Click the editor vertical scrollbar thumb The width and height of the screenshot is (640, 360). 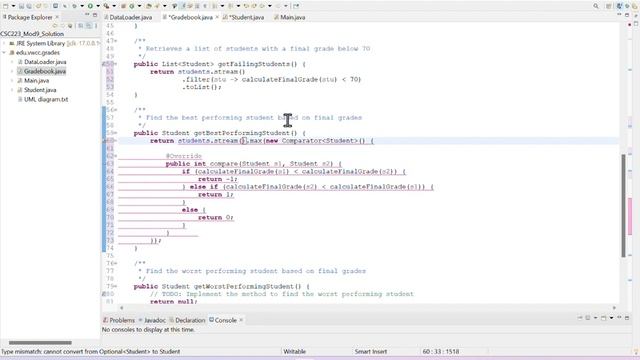tap(623, 206)
